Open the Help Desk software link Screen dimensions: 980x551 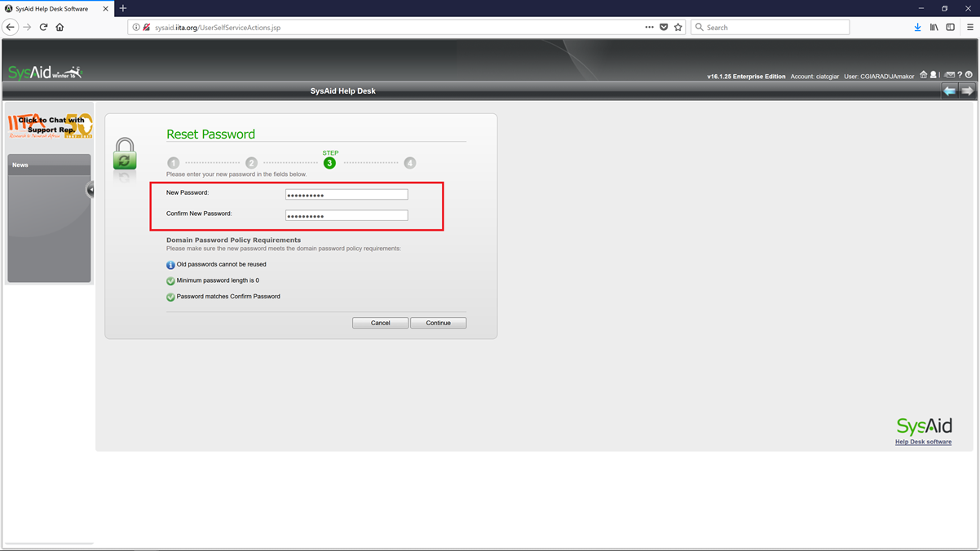922,441
